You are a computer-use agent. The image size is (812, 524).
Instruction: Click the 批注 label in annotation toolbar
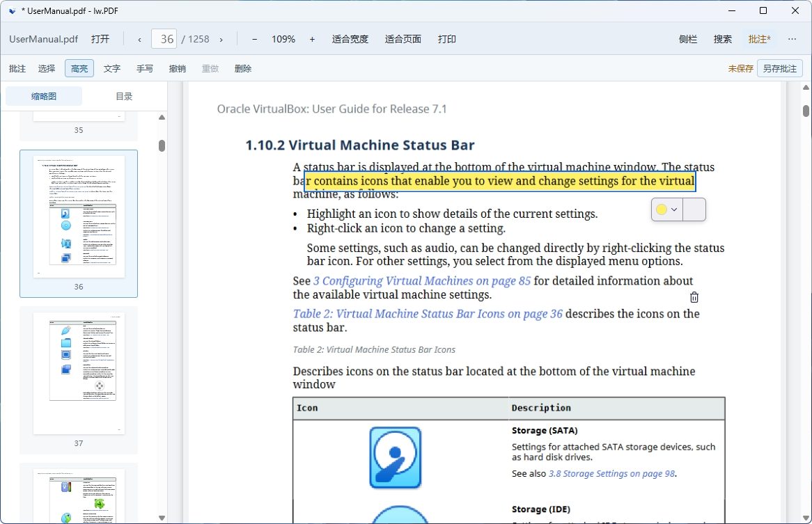click(x=17, y=68)
